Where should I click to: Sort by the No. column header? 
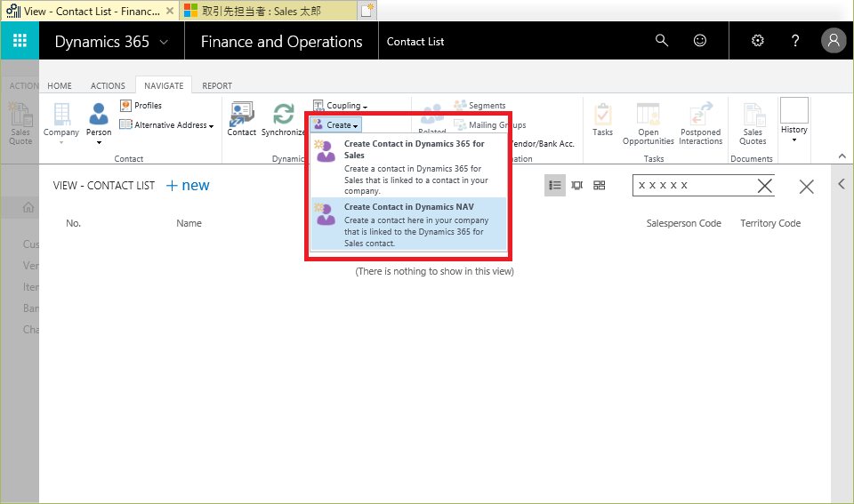click(x=74, y=223)
